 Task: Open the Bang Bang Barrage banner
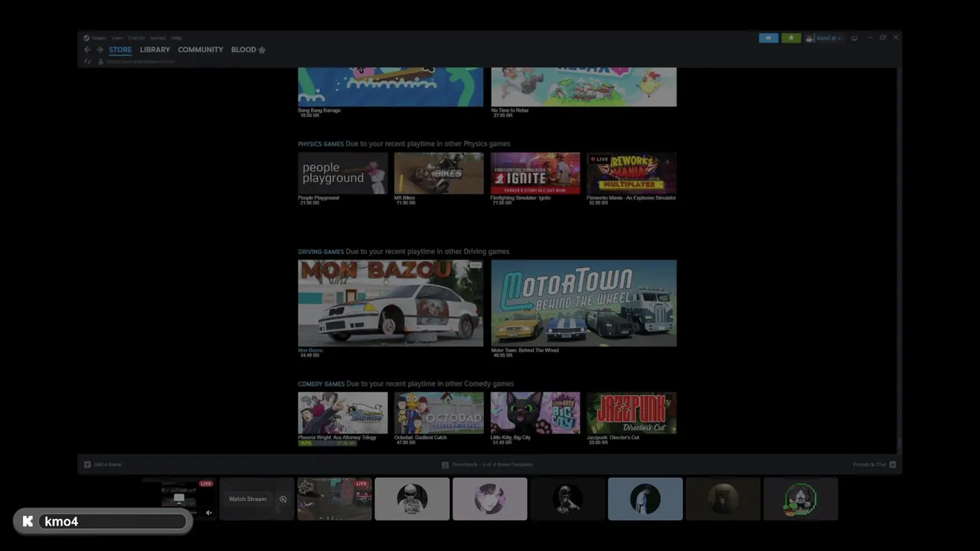(390, 86)
